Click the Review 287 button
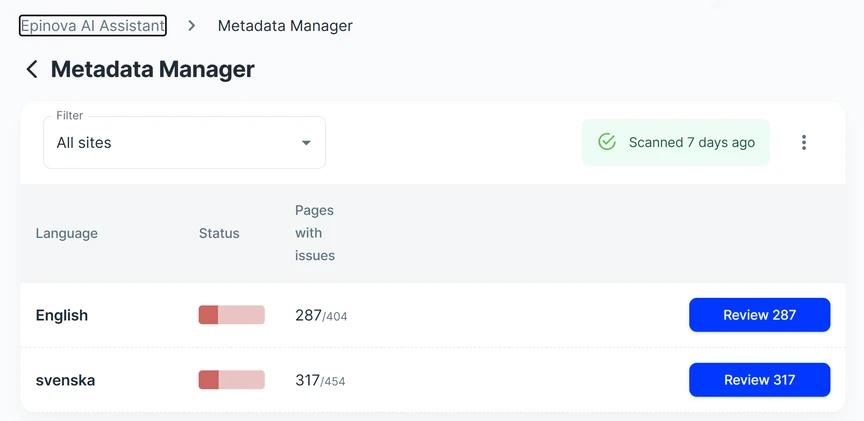Image resolution: width=864 pixels, height=421 pixels. coord(759,315)
